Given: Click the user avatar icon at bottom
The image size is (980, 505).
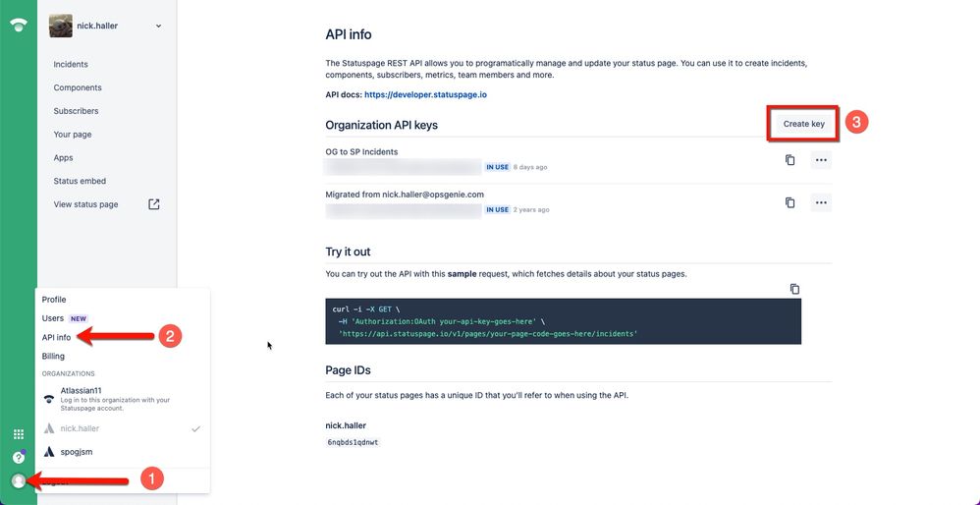Looking at the screenshot, I should [x=19, y=480].
